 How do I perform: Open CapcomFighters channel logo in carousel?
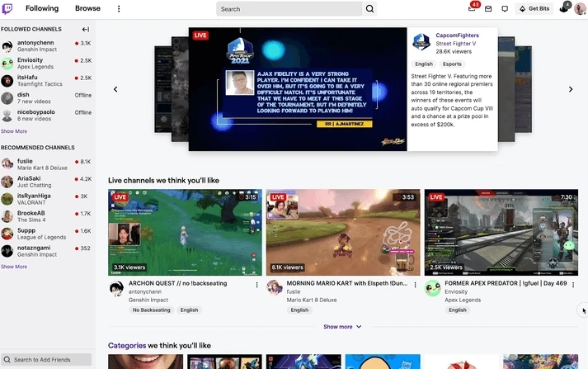coord(421,41)
